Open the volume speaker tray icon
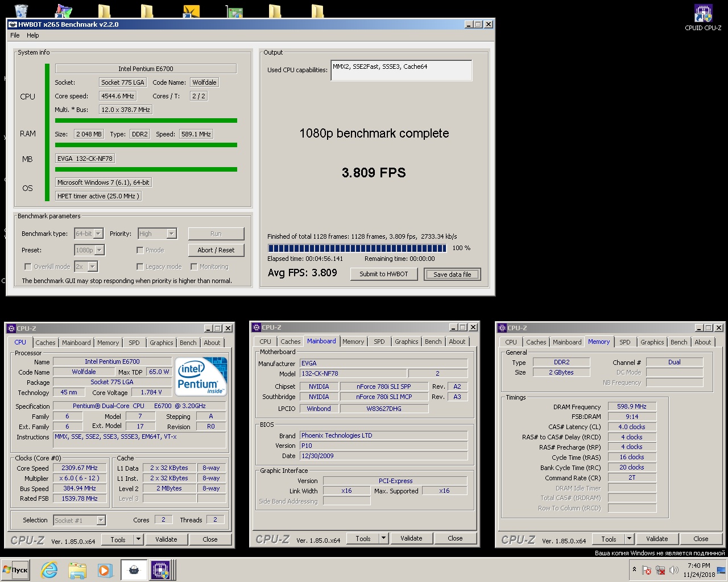The height and width of the screenshot is (582, 728). click(674, 570)
